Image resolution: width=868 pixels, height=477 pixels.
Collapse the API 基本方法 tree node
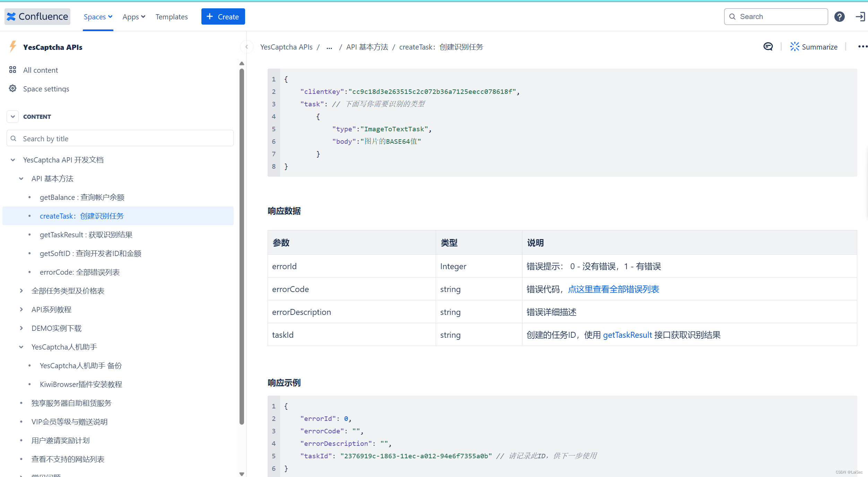tap(21, 179)
